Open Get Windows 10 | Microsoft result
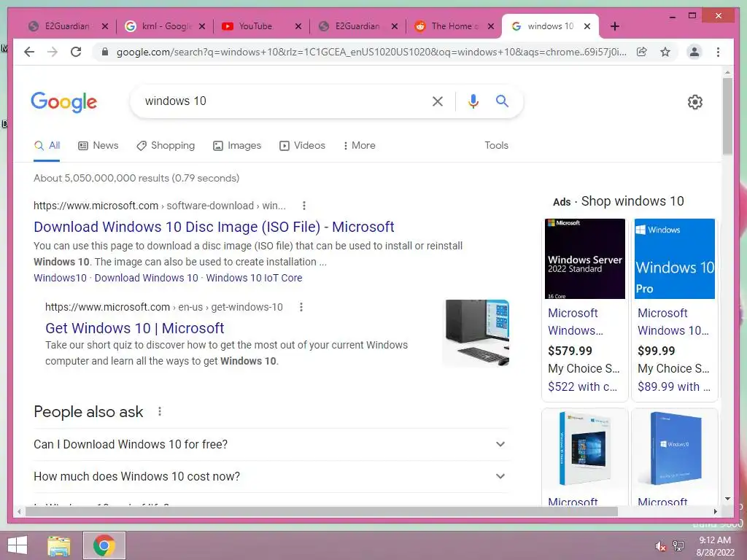The width and height of the screenshot is (747, 560). click(x=134, y=328)
